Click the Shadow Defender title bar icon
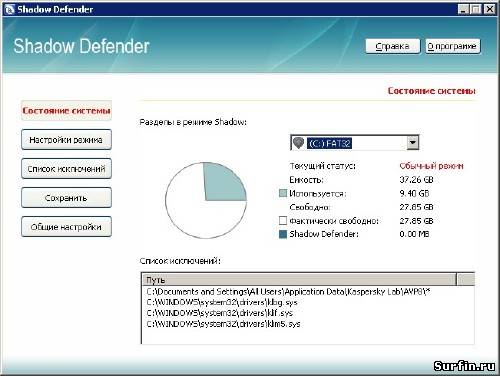The image size is (500, 376). click(9, 9)
